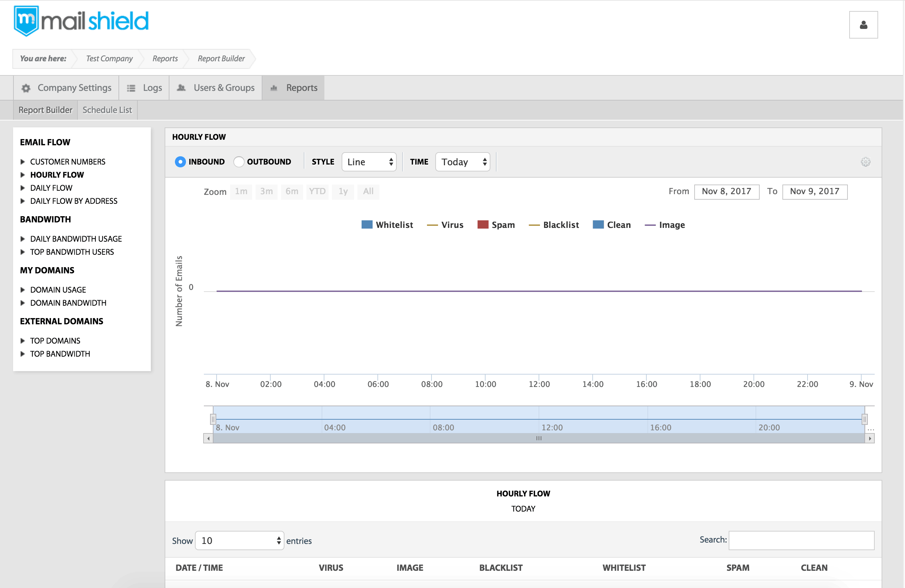Click the From date field
905x588 pixels.
pyautogui.click(x=727, y=191)
